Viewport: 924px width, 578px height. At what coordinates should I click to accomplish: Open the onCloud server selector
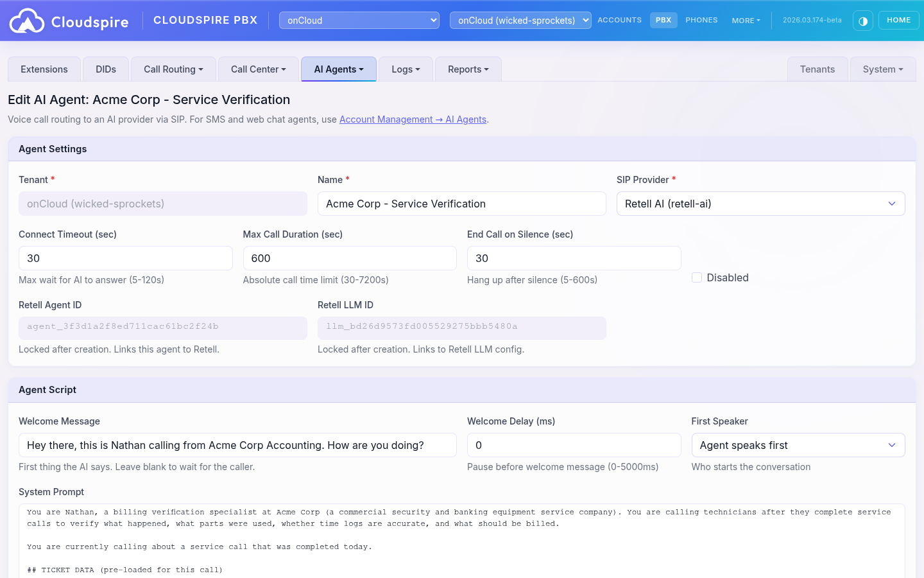[x=359, y=20]
